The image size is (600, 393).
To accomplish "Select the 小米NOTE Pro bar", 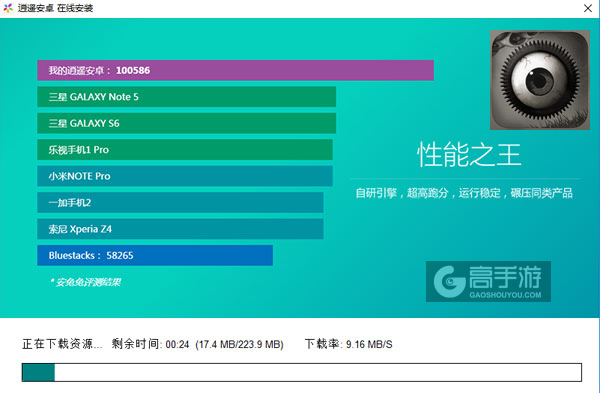I will point(185,176).
